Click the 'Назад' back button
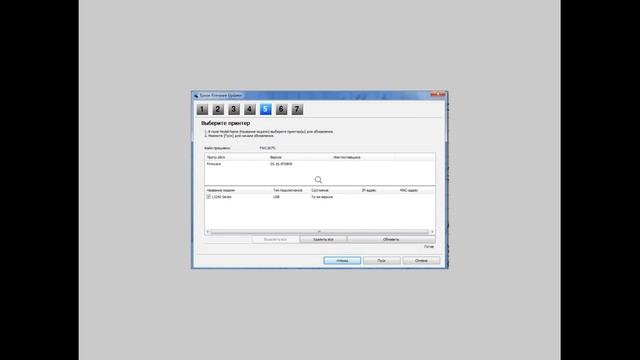Screen dimensions: 640x360 click(342, 260)
